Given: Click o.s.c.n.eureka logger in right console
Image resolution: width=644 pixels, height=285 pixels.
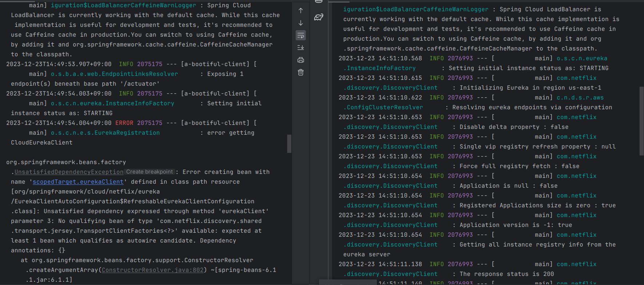Looking at the screenshot, I should coord(582,58).
